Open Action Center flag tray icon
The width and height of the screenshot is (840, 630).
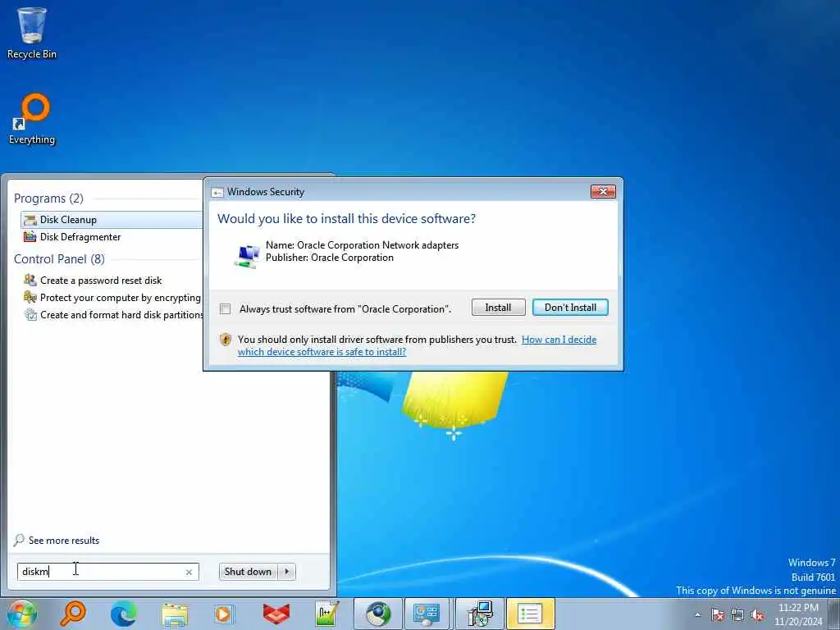tap(718, 615)
